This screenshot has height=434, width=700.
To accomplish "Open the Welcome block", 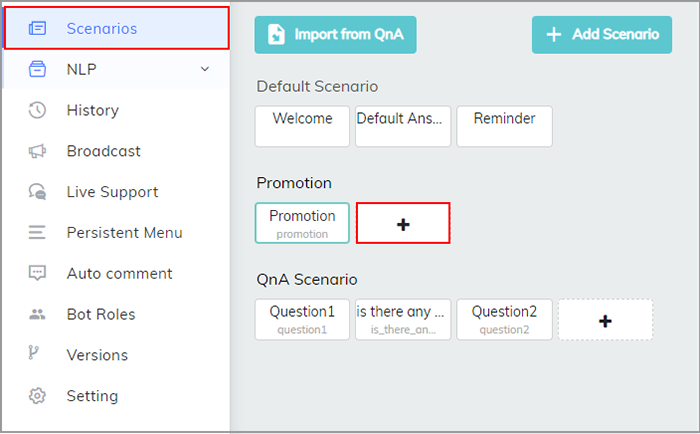I will 302,126.
